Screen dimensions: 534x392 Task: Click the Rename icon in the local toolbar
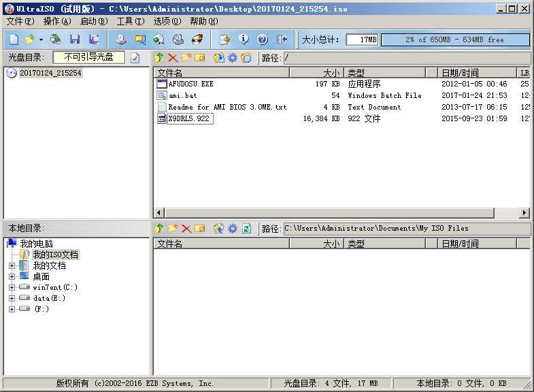point(200,228)
